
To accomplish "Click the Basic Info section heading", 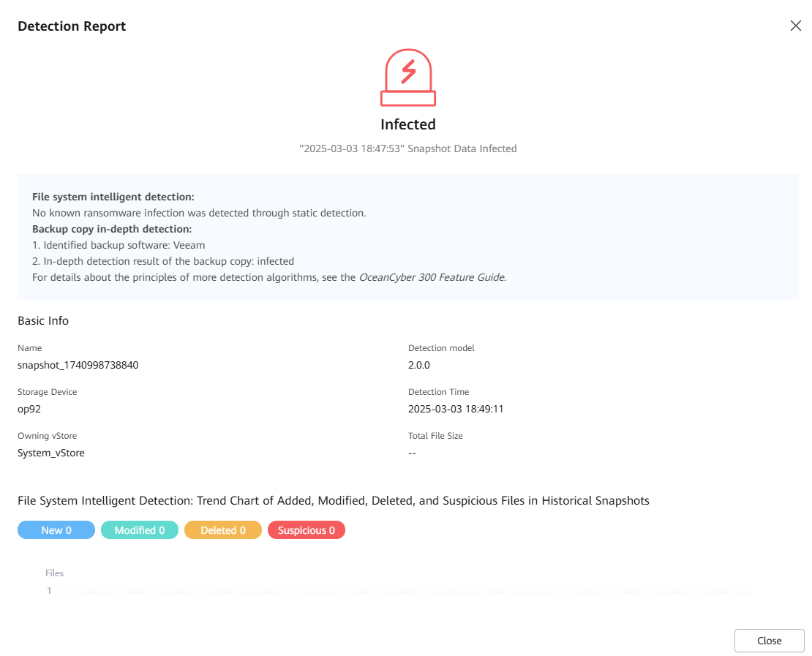I will click(x=43, y=320).
